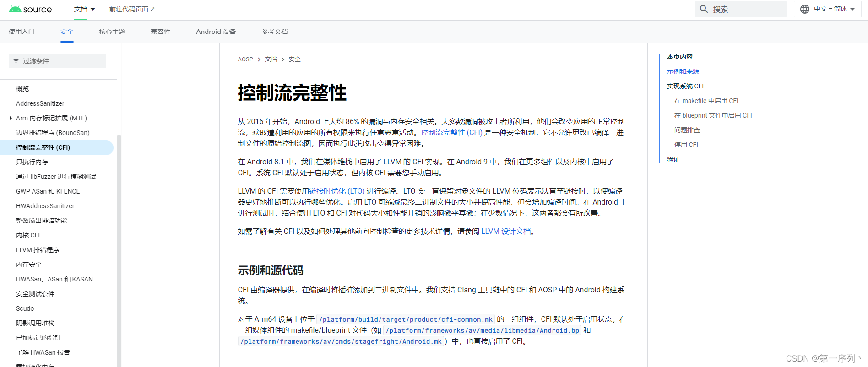The image size is (868, 367).
Task: Click the 控制流完整性 page title
Action: click(x=292, y=93)
